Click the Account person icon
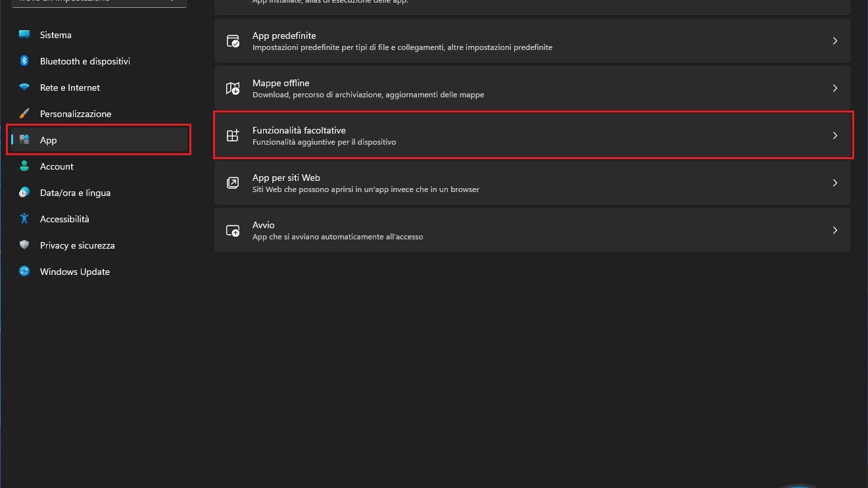Image resolution: width=868 pixels, height=488 pixels. tap(24, 166)
